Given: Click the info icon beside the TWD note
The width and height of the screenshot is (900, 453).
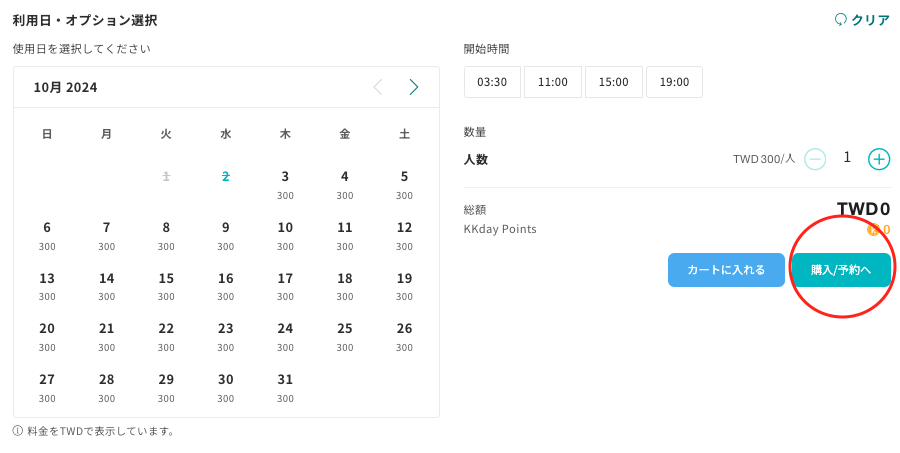Looking at the screenshot, I should pyautogui.click(x=18, y=431).
